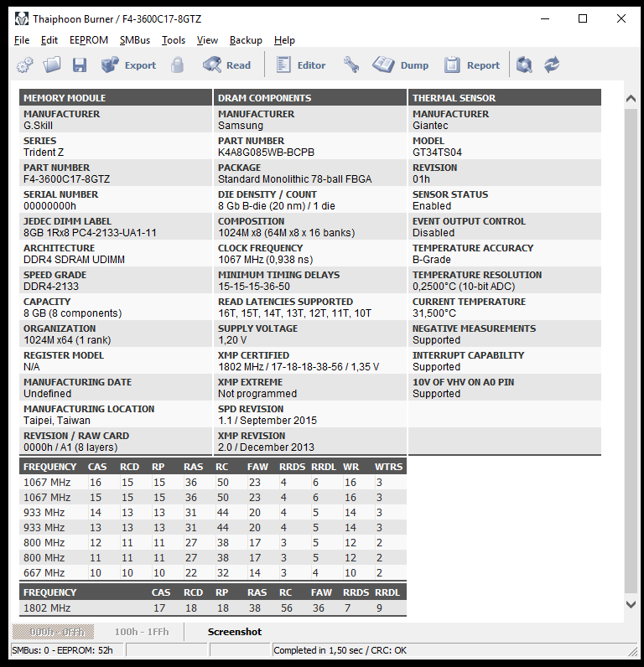Click 8 Gb B-die (20 nm) density value
Image resolution: width=644 pixels, height=667 pixels.
tap(277, 206)
